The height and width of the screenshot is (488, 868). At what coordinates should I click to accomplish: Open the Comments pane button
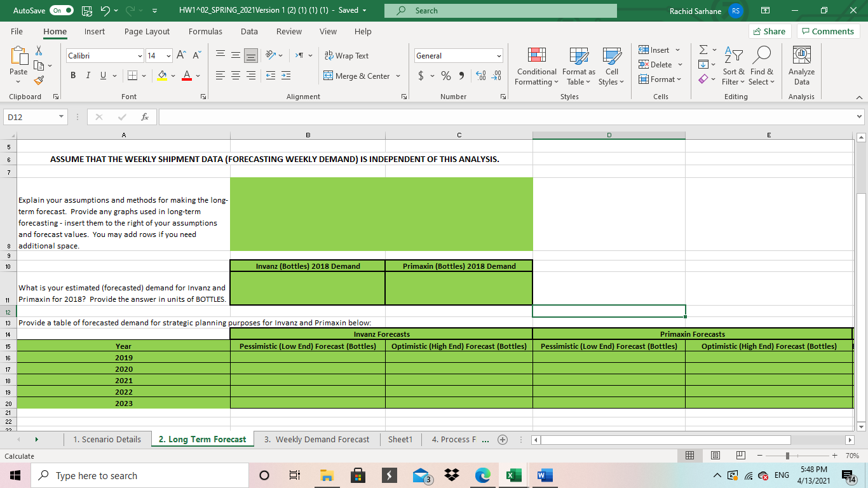(828, 32)
